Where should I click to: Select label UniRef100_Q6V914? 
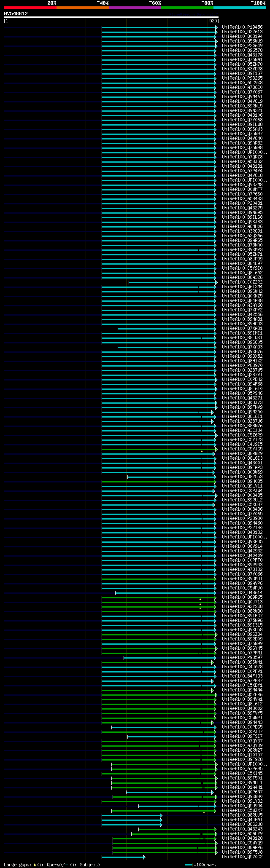click(242, 546)
